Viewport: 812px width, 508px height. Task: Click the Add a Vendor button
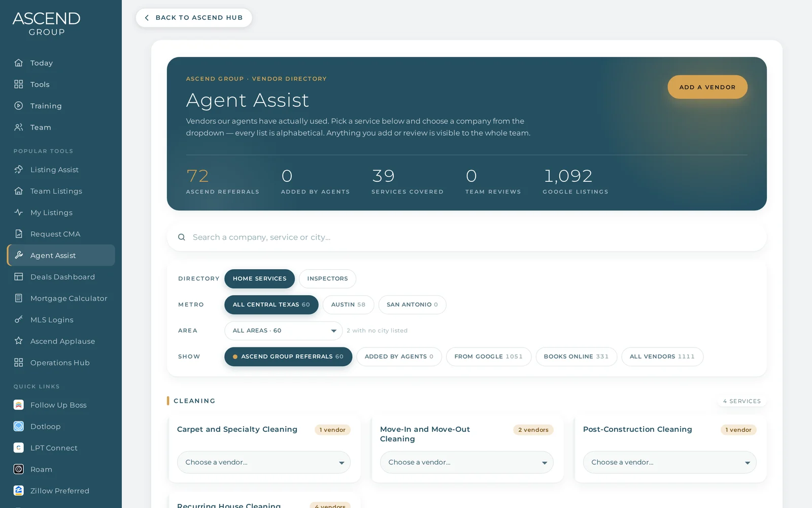click(707, 87)
